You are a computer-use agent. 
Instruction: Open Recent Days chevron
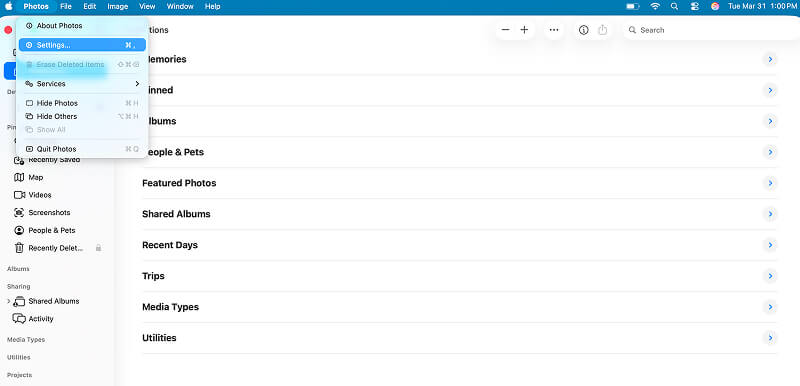[x=770, y=245]
